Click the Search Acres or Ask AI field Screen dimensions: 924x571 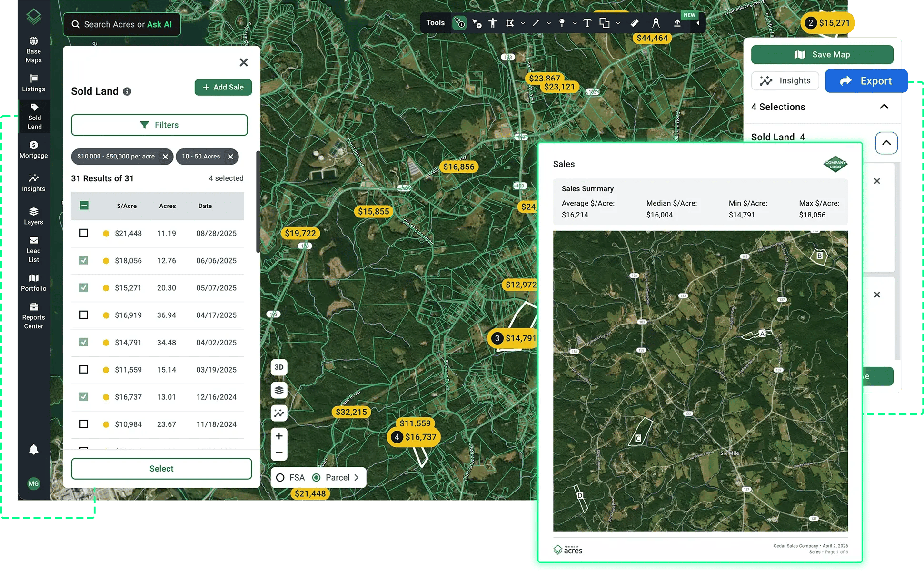point(122,24)
